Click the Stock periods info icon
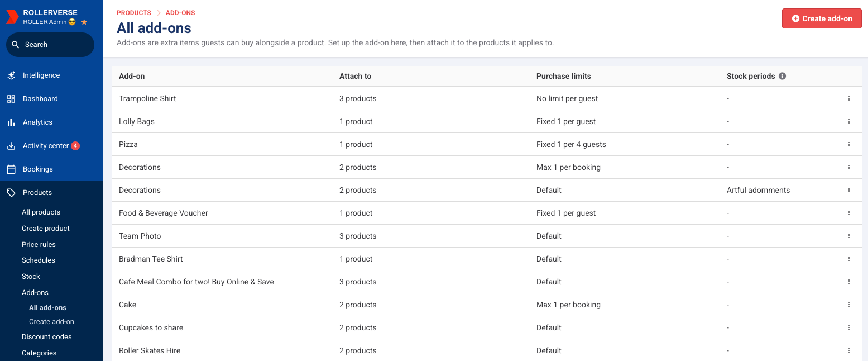The width and height of the screenshot is (868, 361). 782,76
